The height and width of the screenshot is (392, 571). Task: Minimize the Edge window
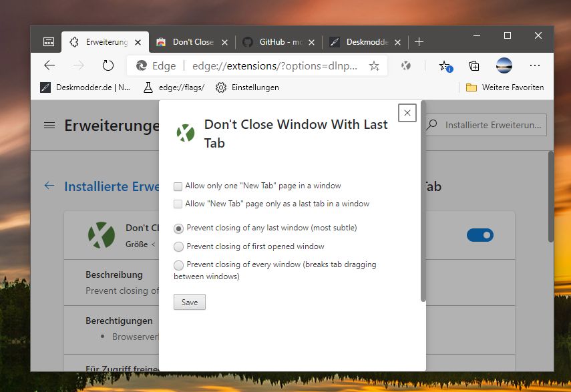477,35
